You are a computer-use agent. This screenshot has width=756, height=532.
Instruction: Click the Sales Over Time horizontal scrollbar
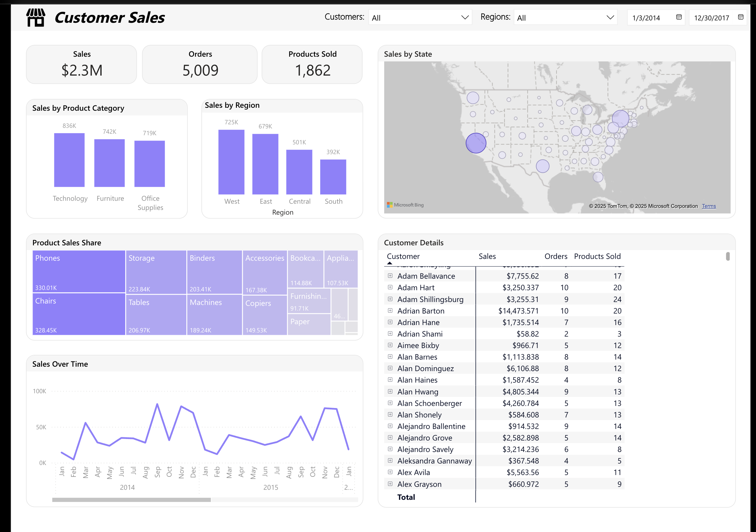pos(132,500)
